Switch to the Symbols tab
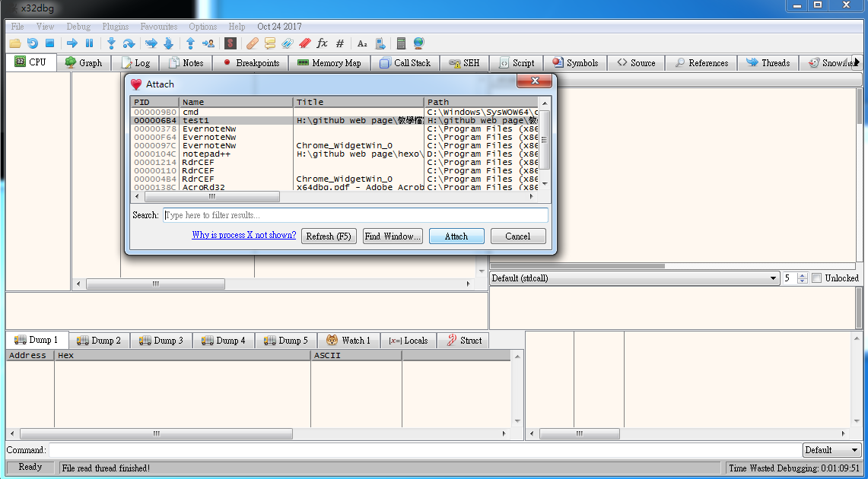Viewport: 868px width, 479px height. [x=576, y=63]
